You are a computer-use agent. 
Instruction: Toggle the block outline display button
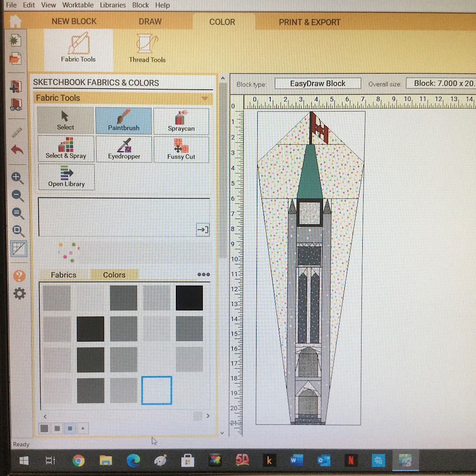click(x=19, y=249)
